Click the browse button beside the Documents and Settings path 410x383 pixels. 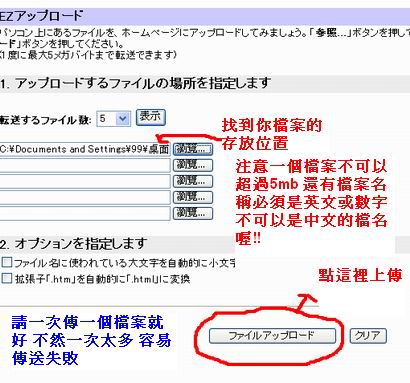(193, 149)
